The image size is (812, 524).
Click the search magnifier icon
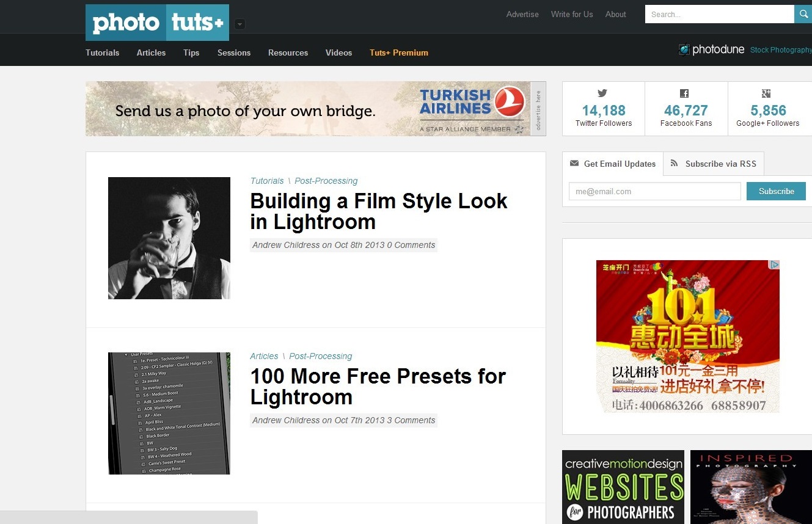[803, 14]
